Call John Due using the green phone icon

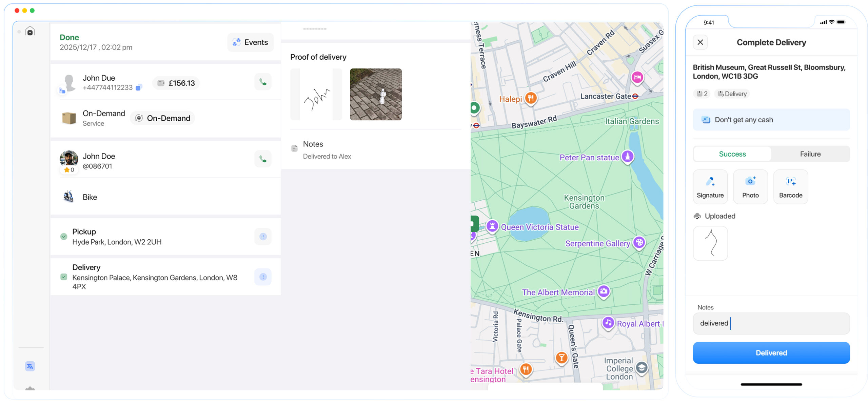(x=263, y=82)
